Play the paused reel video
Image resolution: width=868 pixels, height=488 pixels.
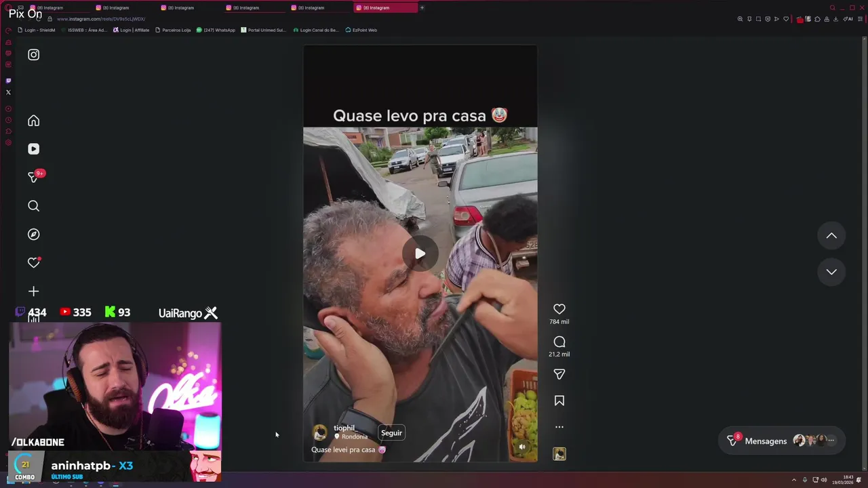point(420,254)
